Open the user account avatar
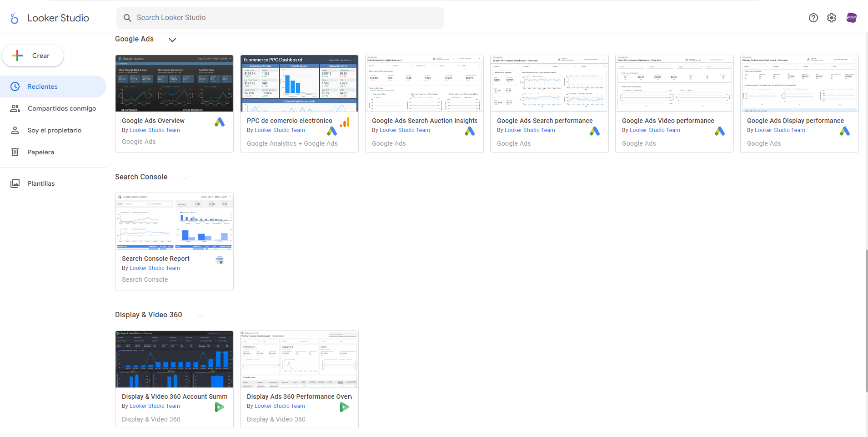Screen dimensions: 868x437 pos(851,18)
